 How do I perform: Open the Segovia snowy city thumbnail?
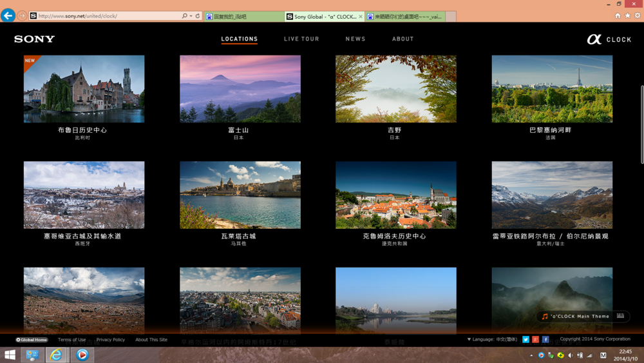[84, 195]
